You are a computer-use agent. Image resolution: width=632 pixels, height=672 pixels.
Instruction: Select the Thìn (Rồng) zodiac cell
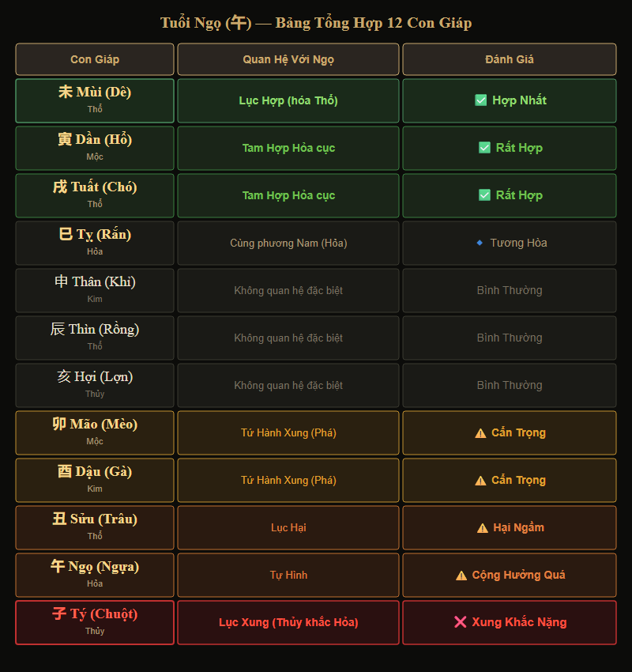pyautogui.click(x=95, y=338)
